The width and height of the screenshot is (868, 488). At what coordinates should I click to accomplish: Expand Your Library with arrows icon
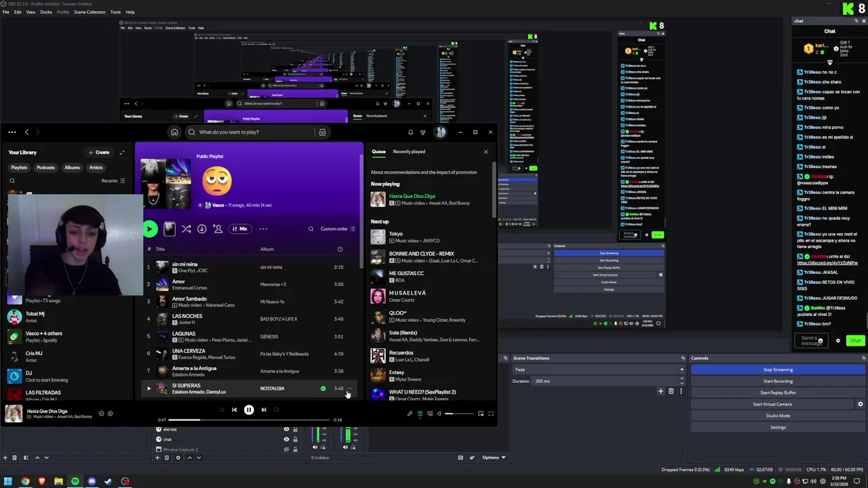tap(122, 152)
